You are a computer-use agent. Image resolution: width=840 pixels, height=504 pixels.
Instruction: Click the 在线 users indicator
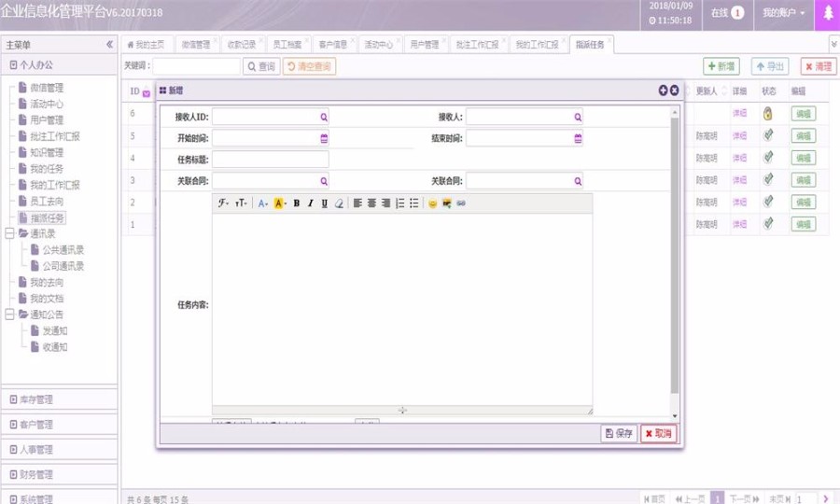[727, 13]
